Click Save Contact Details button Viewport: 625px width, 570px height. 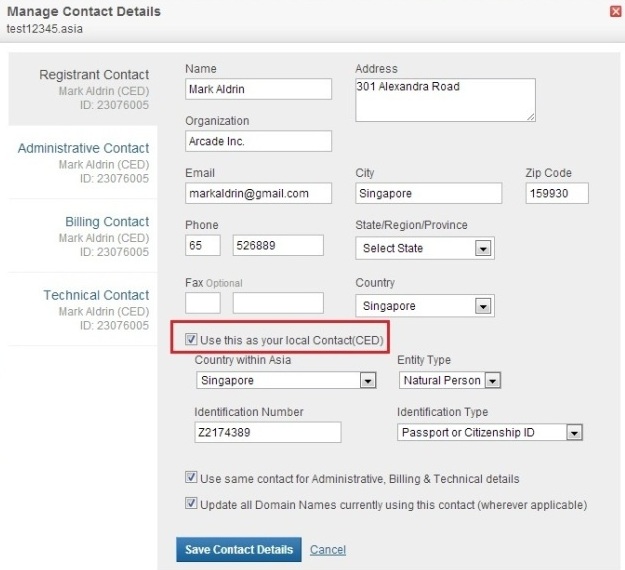tap(239, 550)
